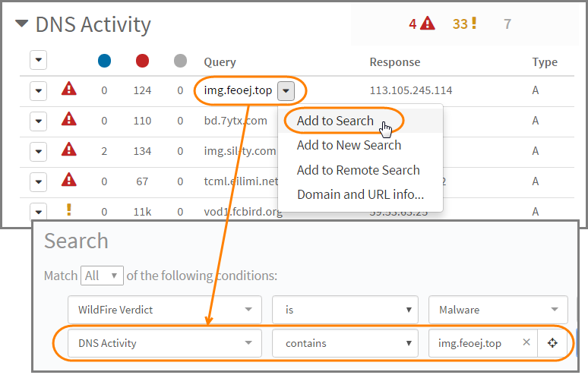Viewport: 588px width, 375px height.
Task: Open the contains operator dropdown
Action: click(345, 343)
